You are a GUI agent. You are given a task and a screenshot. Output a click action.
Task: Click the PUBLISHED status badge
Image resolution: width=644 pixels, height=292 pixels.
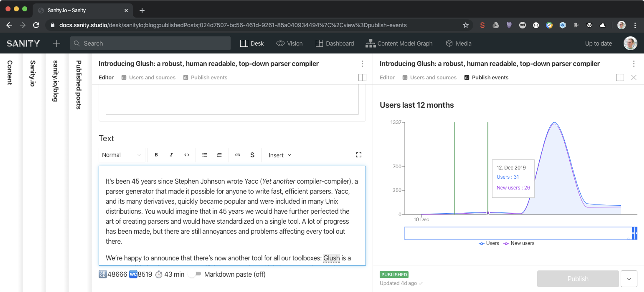click(x=394, y=275)
